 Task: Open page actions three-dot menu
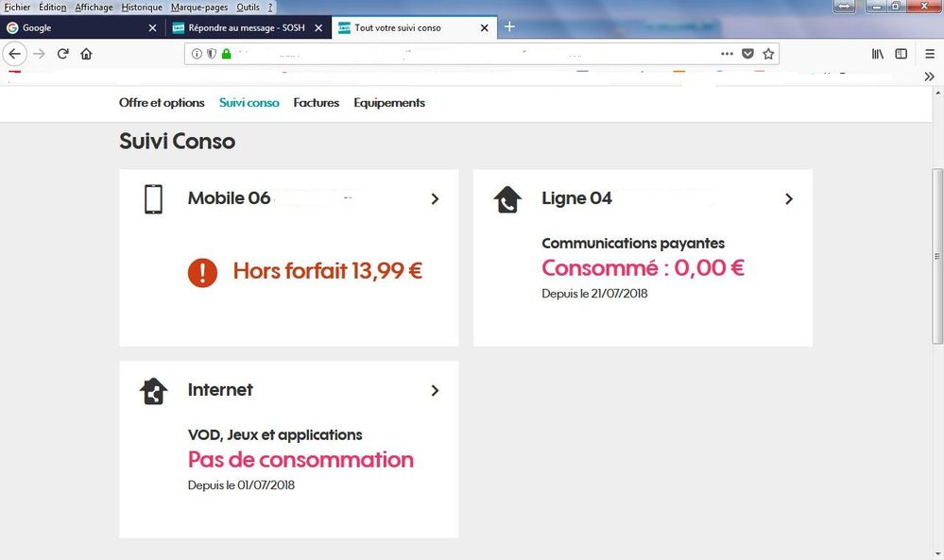click(x=727, y=54)
